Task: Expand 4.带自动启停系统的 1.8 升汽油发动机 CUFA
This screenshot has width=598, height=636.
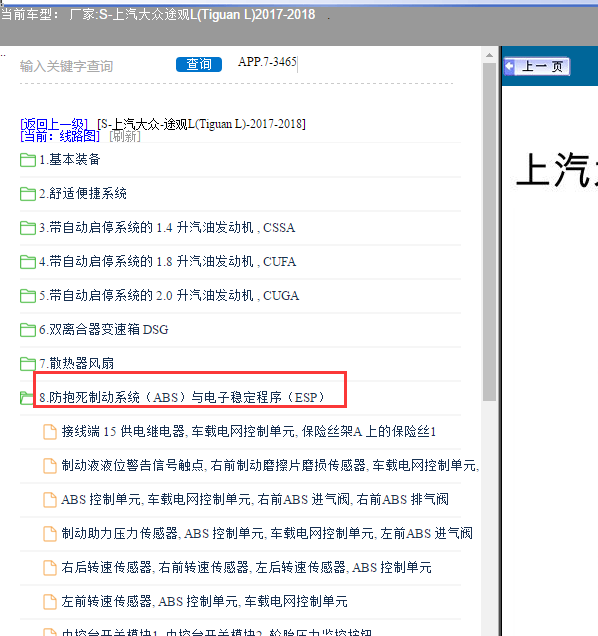Action: point(168,262)
